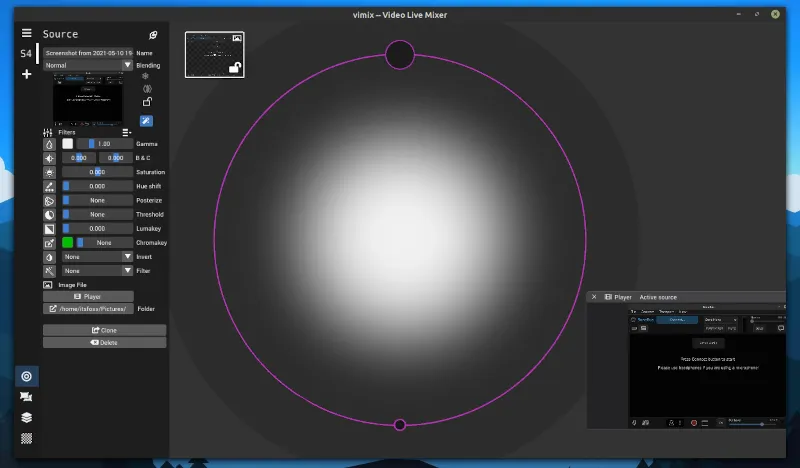Click the Clone button
Image resolution: width=800 pixels, height=468 pixels.
[x=105, y=330]
